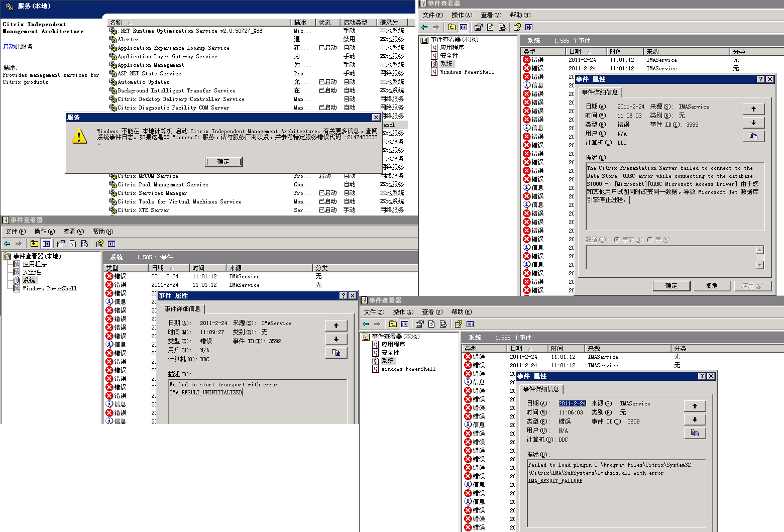Sort Services list by 名称 column header
784x532 pixels.
(x=199, y=23)
